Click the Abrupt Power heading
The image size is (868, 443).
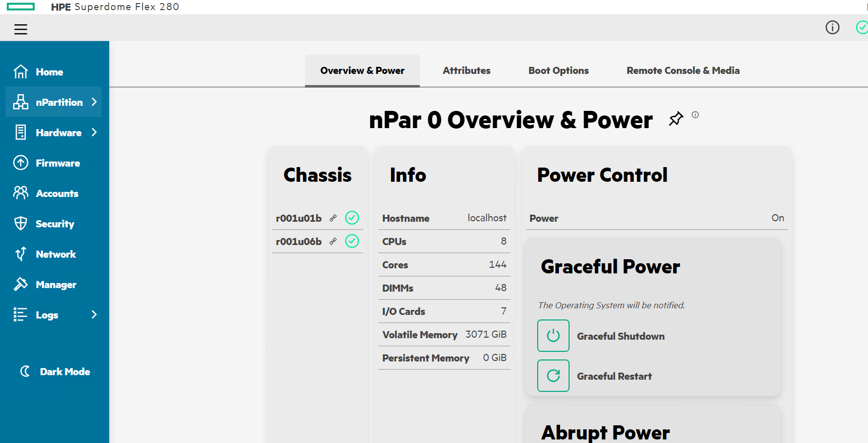(x=605, y=433)
